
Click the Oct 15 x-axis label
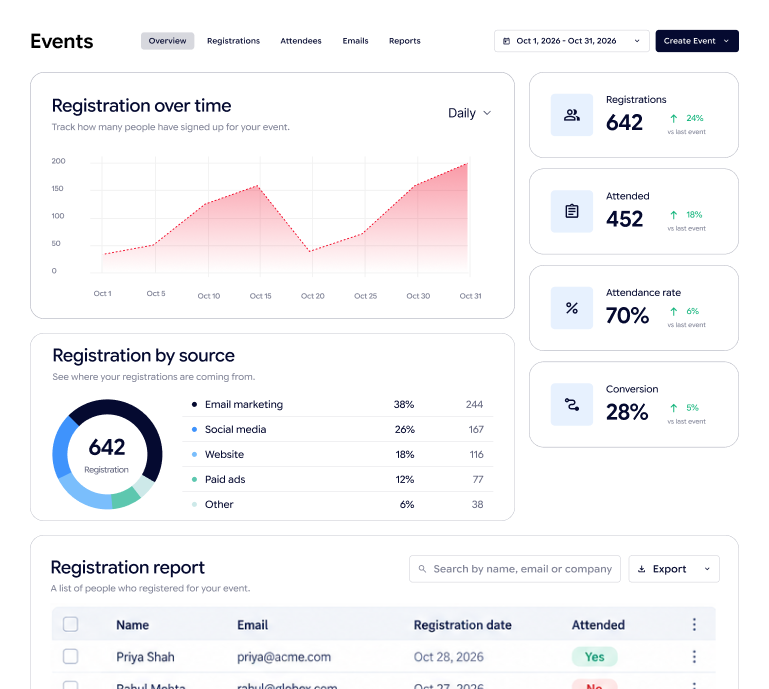(260, 296)
